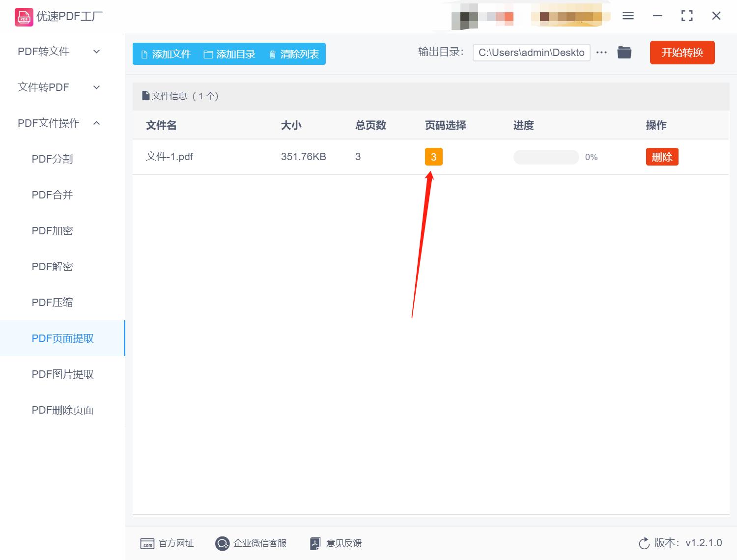
Task: Click 删除 to remove 文件-1.pdf
Action: point(662,157)
